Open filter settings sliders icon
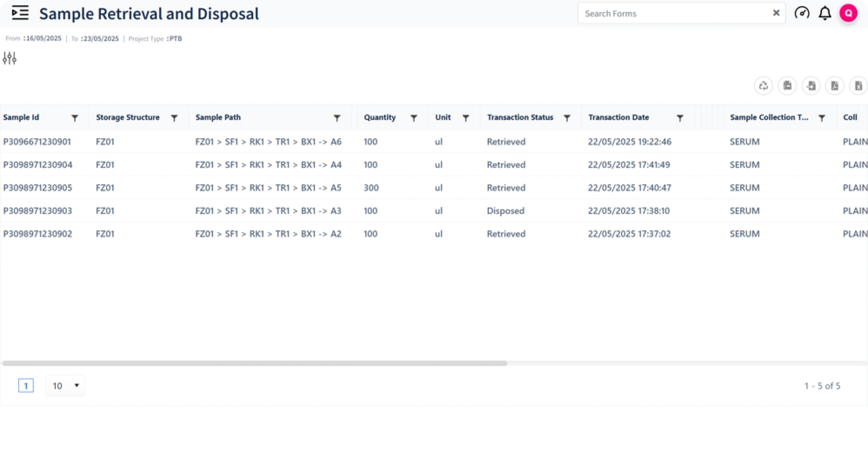The width and height of the screenshot is (868, 458). 9,58
